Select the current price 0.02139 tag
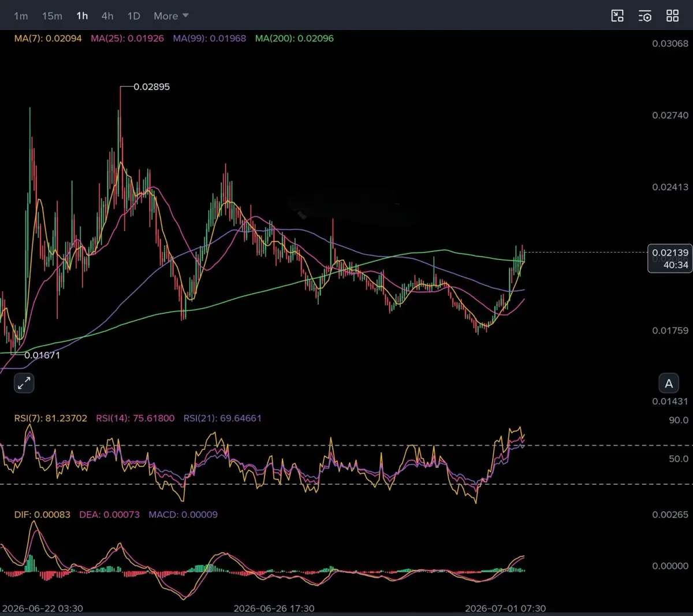The image size is (693, 616). [x=670, y=258]
